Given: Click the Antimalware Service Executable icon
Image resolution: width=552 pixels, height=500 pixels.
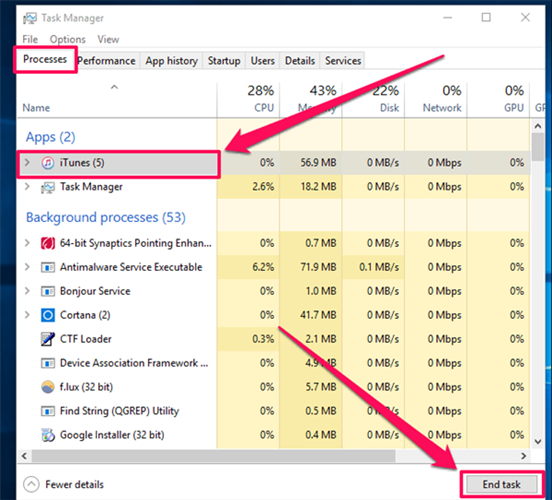Looking at the screenshot, I should (x=48, y=267).
